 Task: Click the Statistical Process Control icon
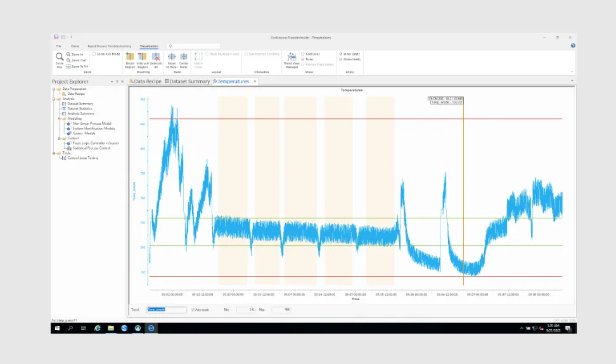pos(69,148)
